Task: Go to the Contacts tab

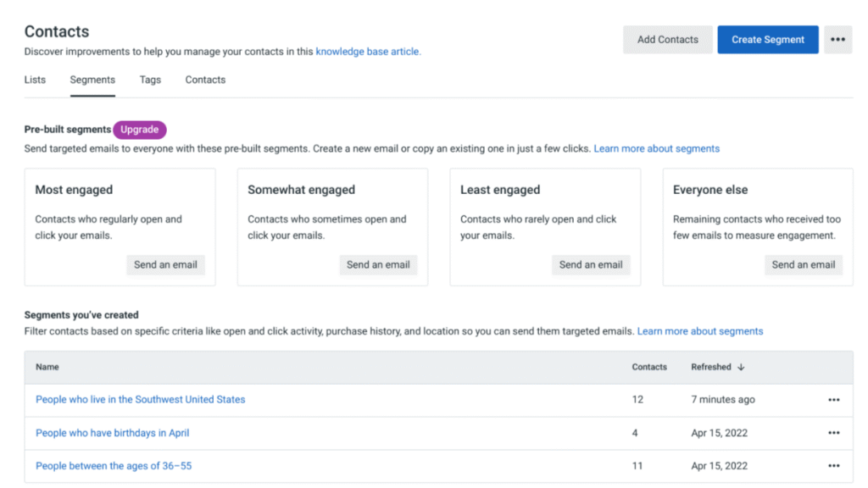Action: (205, 80)
